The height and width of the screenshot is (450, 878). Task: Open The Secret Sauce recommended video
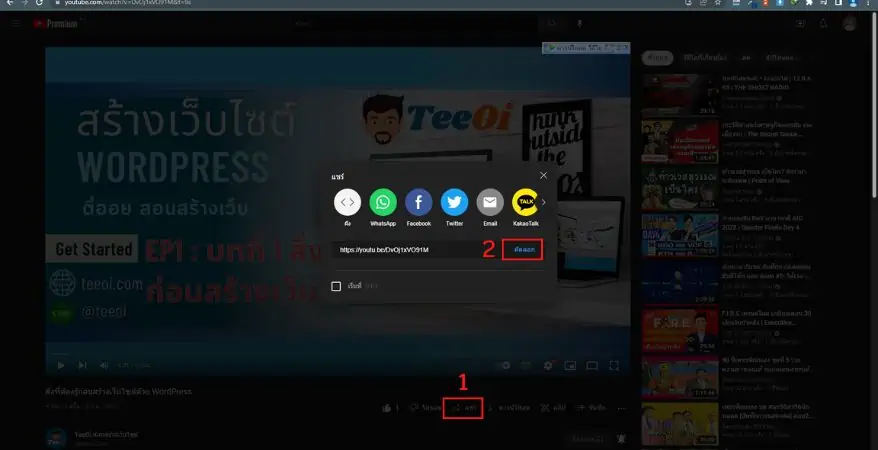(680, 142)
